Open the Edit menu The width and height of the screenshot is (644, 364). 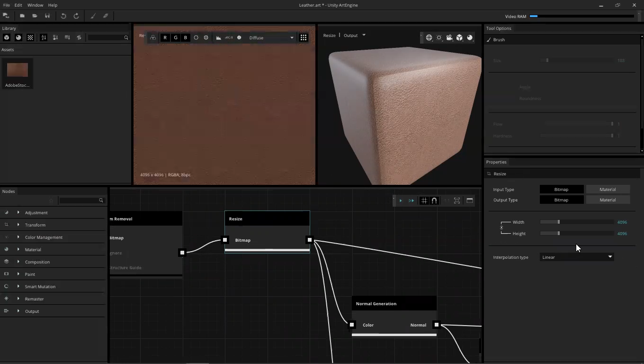point(18,5)
